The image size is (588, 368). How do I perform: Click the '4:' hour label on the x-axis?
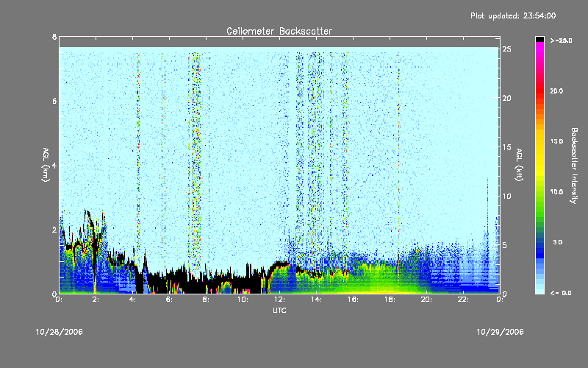(133, 300)
